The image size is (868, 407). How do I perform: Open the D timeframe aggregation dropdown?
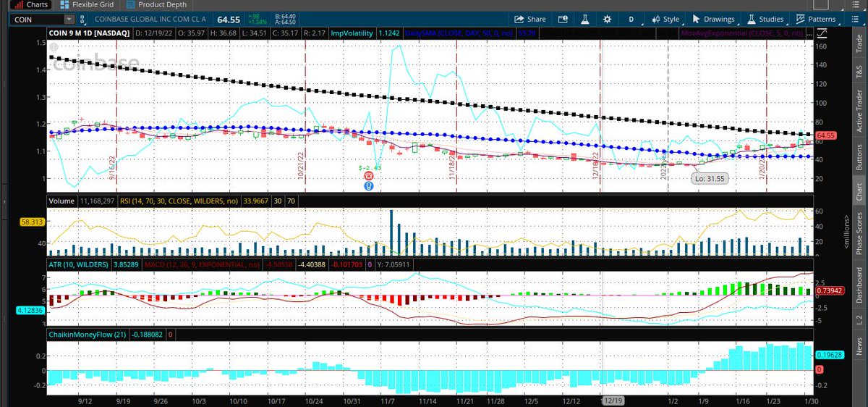click(631, 19)
